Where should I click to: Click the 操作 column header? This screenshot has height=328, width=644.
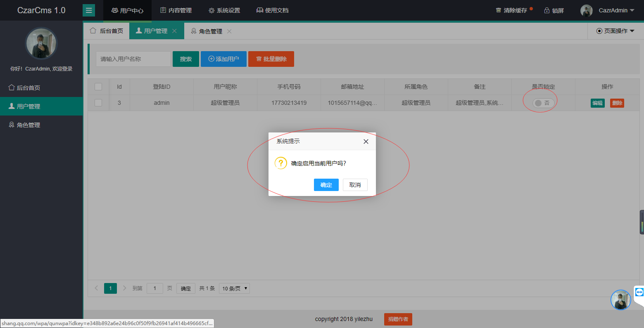click(x=607, y=87)
